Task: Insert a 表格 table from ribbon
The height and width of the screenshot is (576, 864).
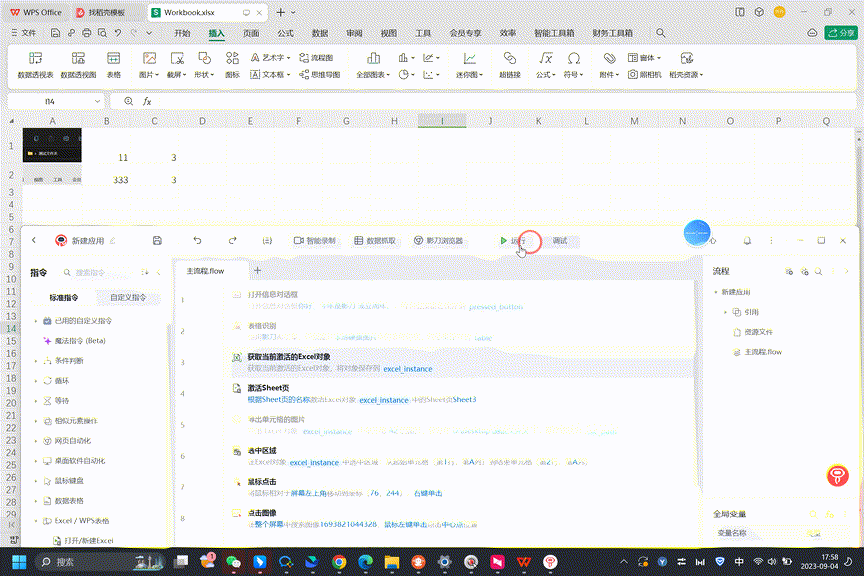Action: (x=114, y=59)
